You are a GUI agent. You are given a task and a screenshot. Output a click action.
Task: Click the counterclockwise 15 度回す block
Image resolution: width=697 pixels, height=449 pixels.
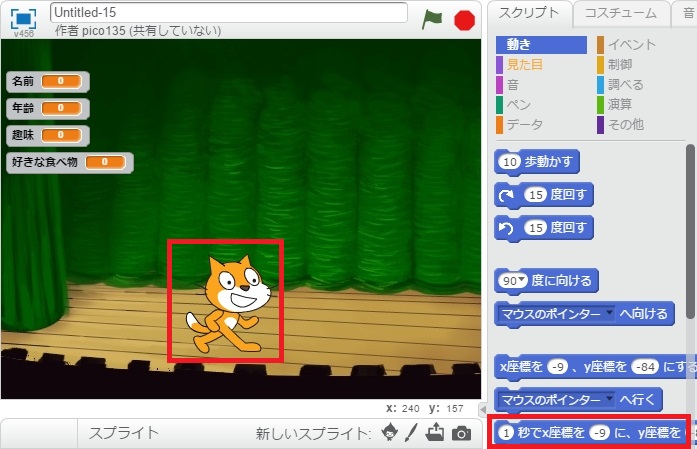[544, 228]
